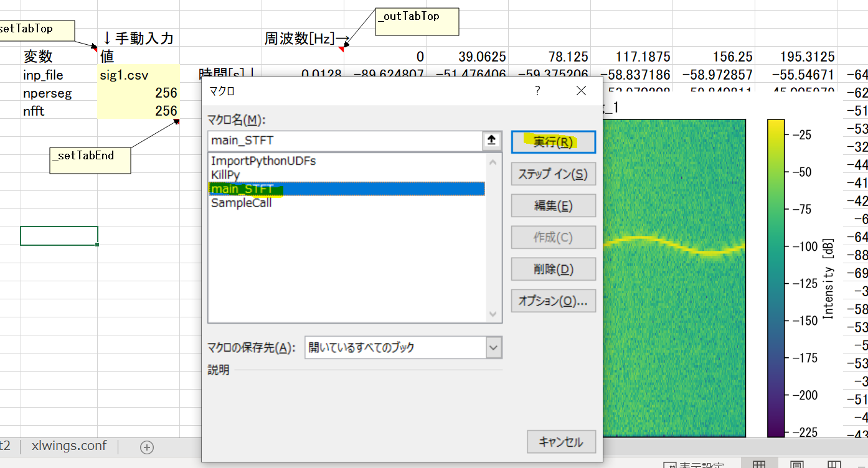This screenshot has width=868, height=468.
Task: Delete the selected macro via 削除
Action: (x=553, y=269)
